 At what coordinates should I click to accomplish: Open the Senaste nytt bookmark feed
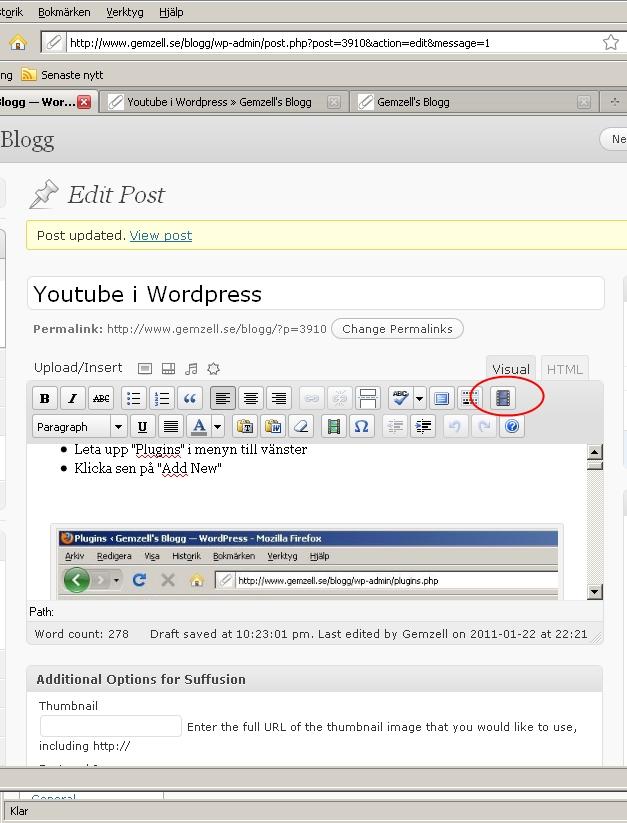pos(62,75)
